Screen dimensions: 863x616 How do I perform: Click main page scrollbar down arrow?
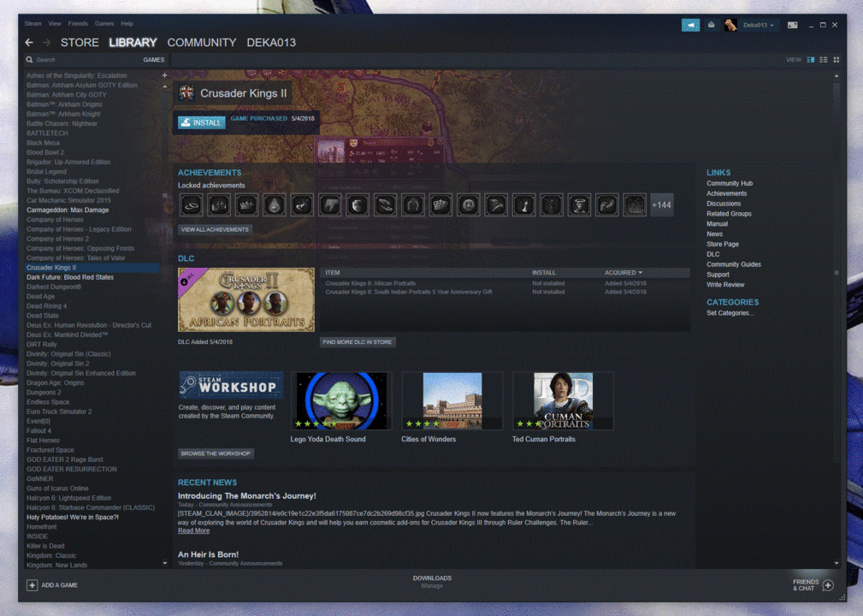[x=836, y=563]
